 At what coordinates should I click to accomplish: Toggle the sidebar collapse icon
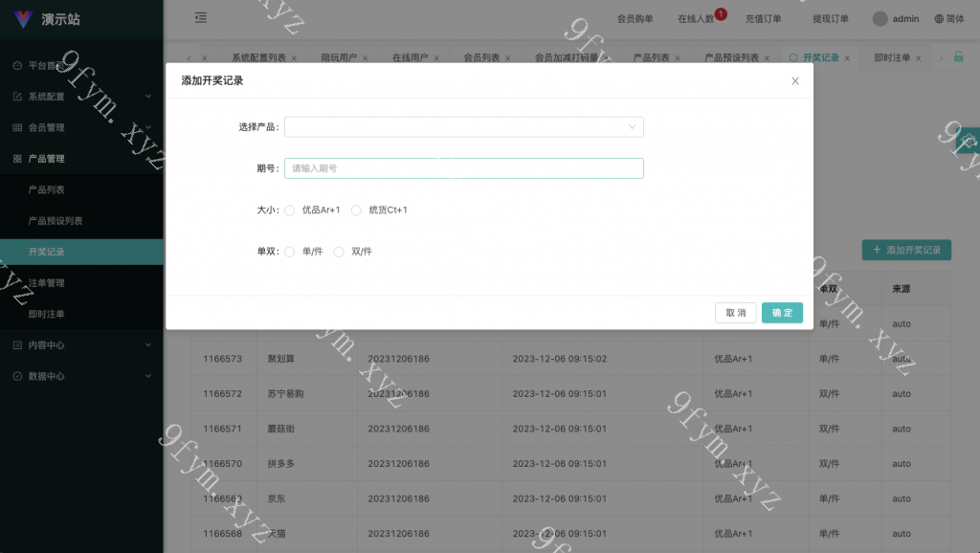pos(201,17)
